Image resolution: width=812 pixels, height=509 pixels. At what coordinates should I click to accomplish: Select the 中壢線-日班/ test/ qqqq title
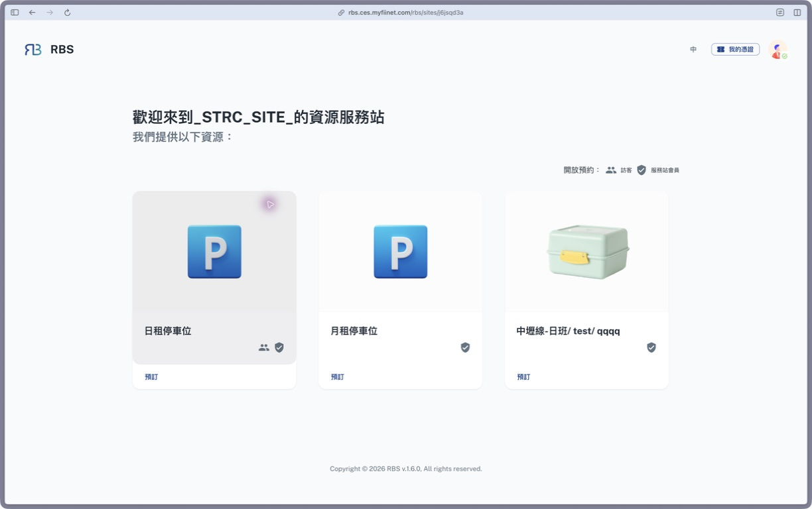(569, 331)
